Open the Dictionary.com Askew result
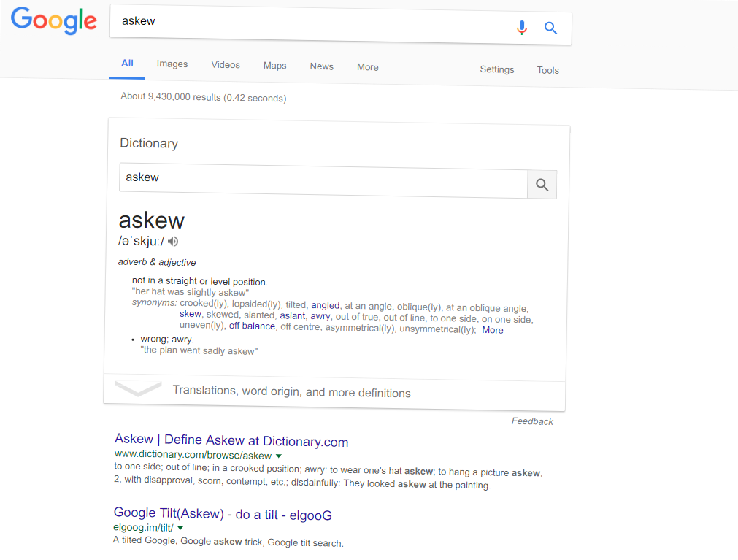Screen dimensions: 738x560 click(231, 440)
